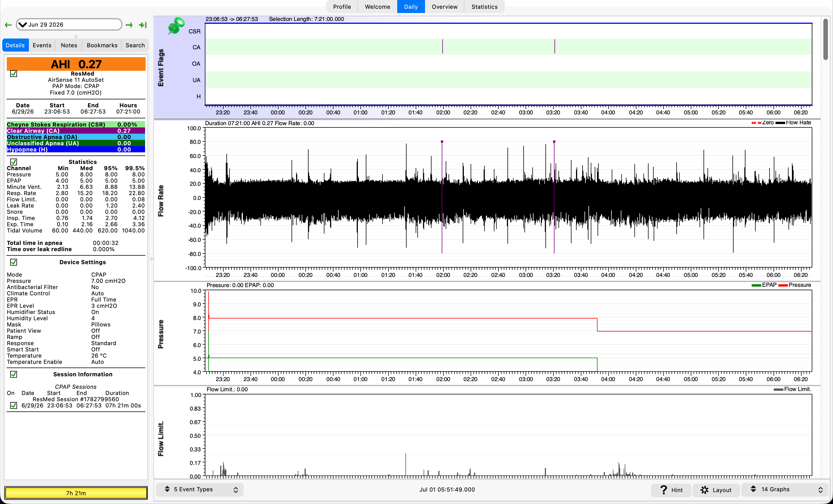Click the Flow Rate legend entry
Screen dimensions: 833x504
click(793, 123)
